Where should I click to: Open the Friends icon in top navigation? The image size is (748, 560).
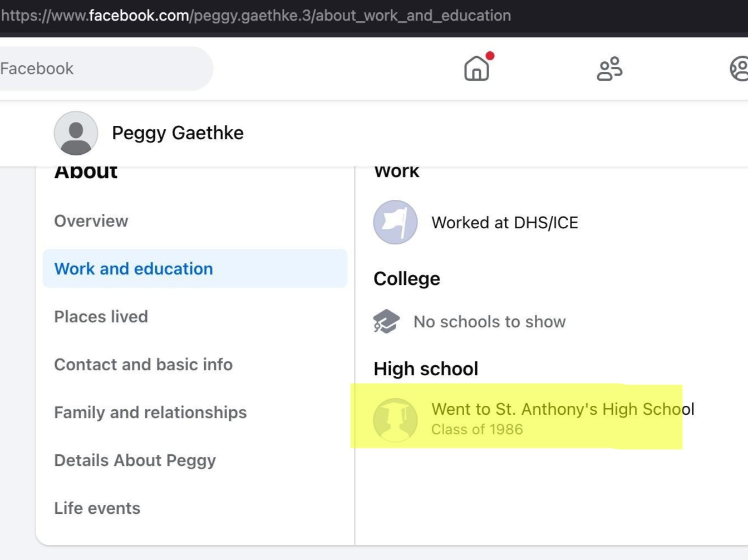609,68
